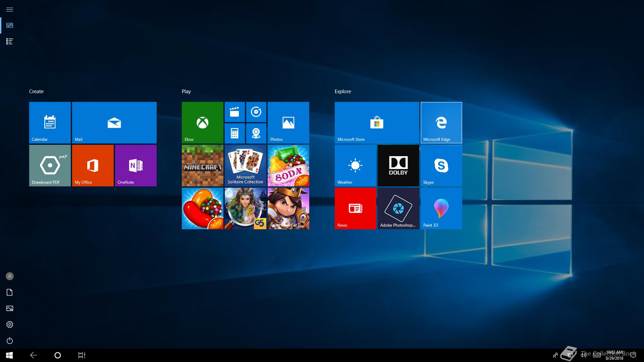Open the Mail tile
Screen dimensions: 644x362
tap(114, 123)
